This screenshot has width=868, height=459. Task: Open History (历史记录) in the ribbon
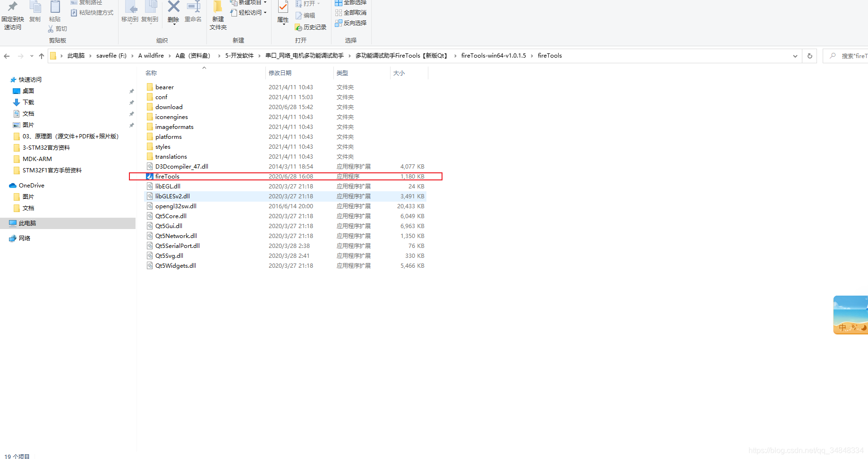[311, 27]
